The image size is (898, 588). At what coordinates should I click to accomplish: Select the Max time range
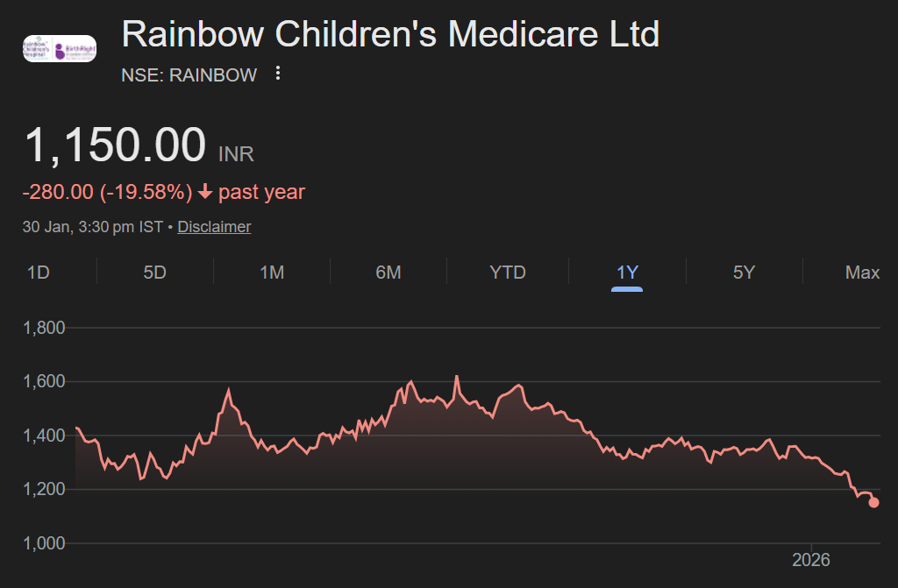pos(860,273)
